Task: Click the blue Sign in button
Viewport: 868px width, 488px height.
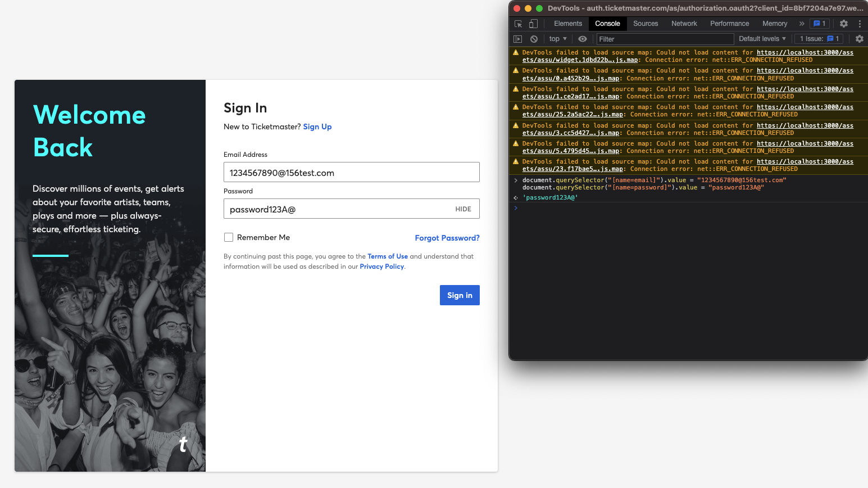Action: tap(460, 295)
